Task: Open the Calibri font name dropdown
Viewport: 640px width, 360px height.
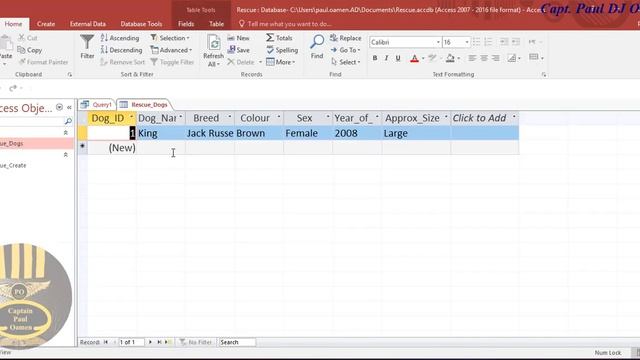Action: pyautogui.click(x=438, y=42)
